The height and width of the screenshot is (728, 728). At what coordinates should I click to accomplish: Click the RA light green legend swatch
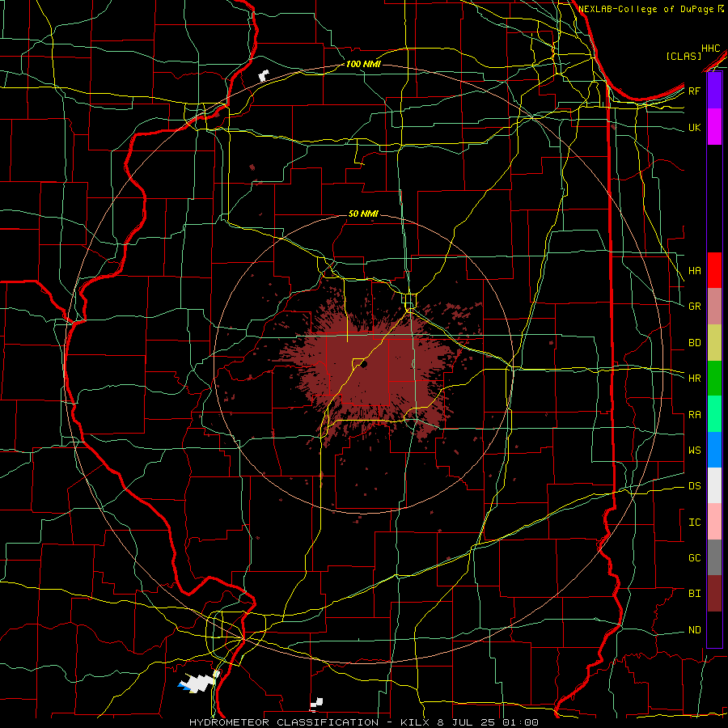[x=714, y=414]
